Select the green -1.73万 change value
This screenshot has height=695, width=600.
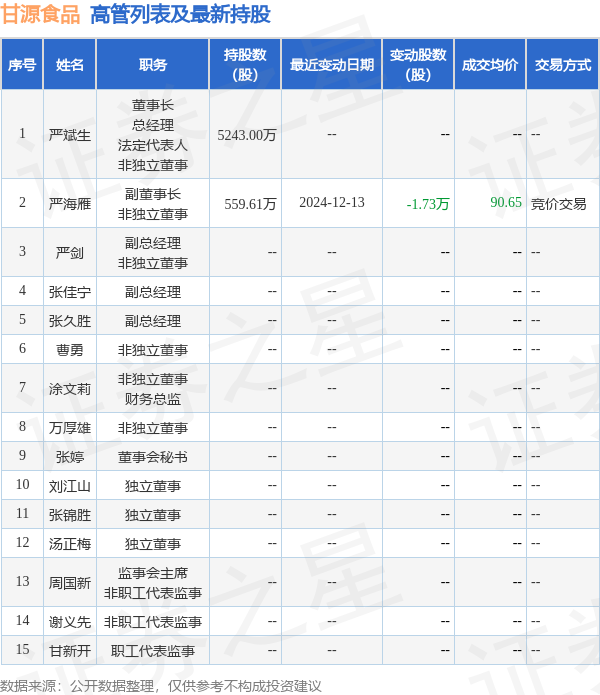coord(428,204)
